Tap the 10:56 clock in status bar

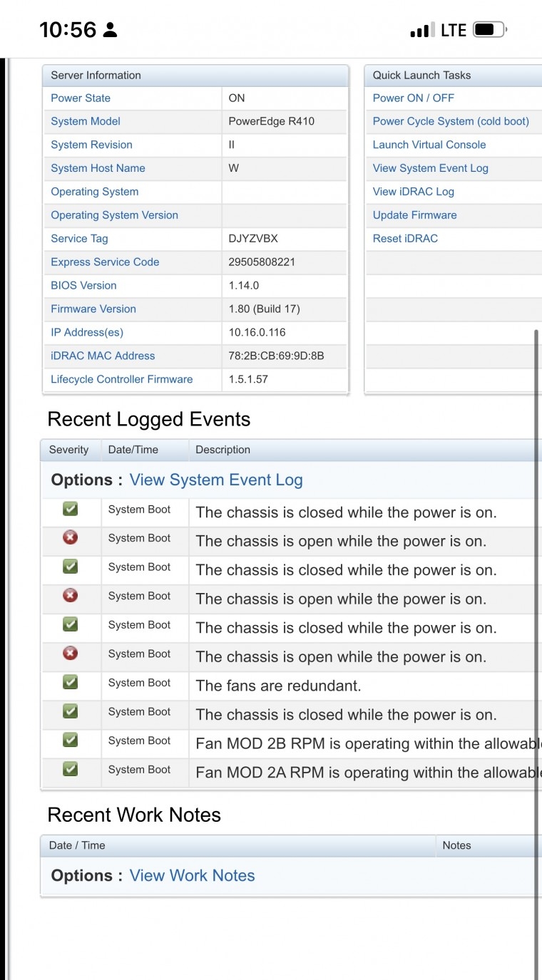(x=68, y=30)
